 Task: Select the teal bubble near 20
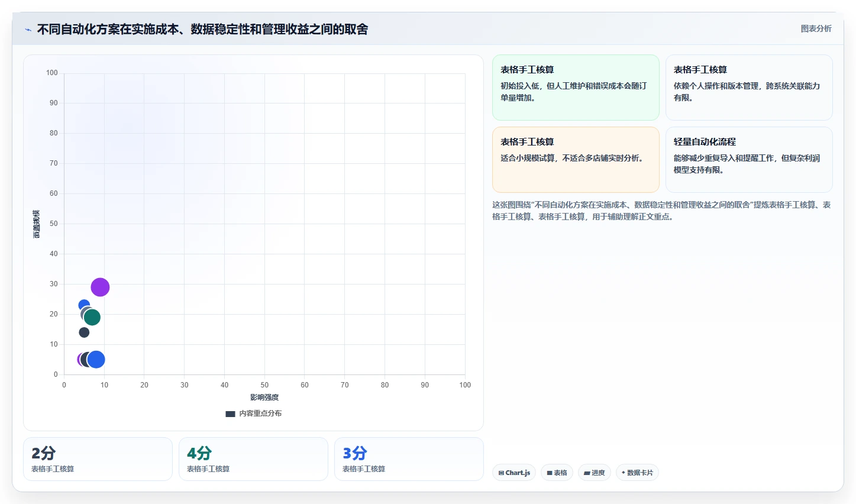pos(92,317)
